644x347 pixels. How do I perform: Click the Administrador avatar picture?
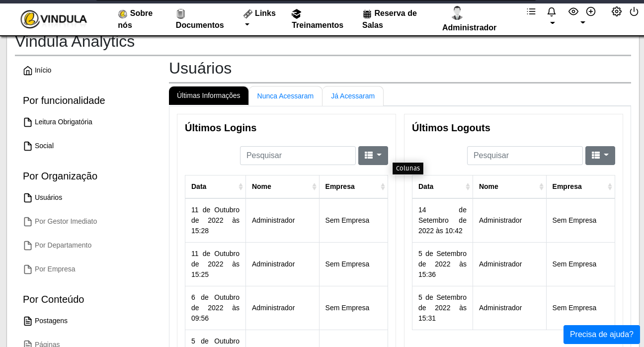click(x=457, y=13)
